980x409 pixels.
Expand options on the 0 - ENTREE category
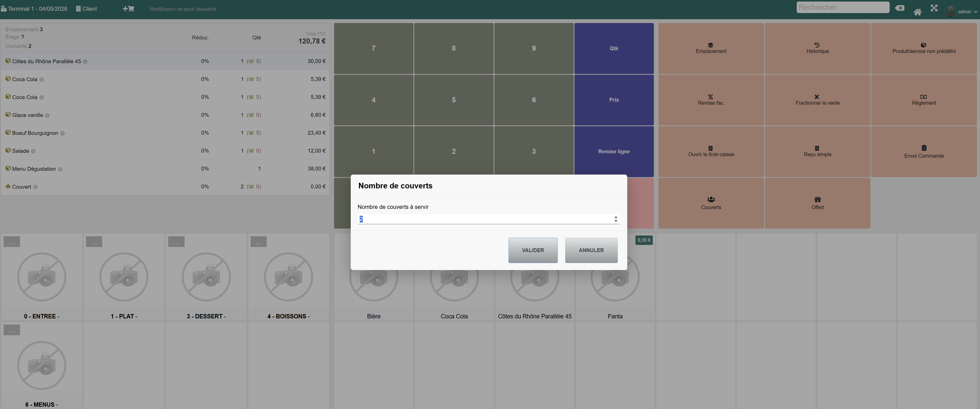tap(12, 242)
